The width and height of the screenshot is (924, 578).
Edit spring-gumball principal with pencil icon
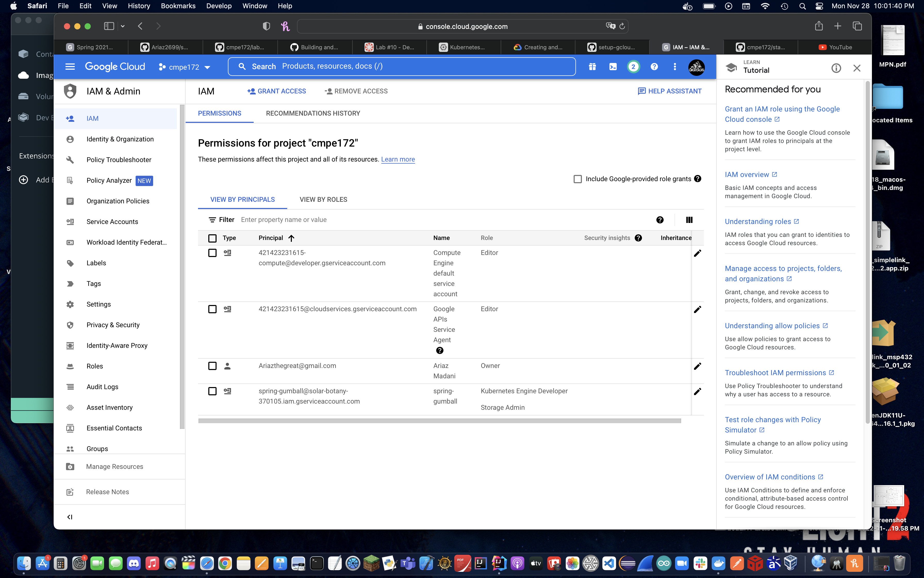697,391
